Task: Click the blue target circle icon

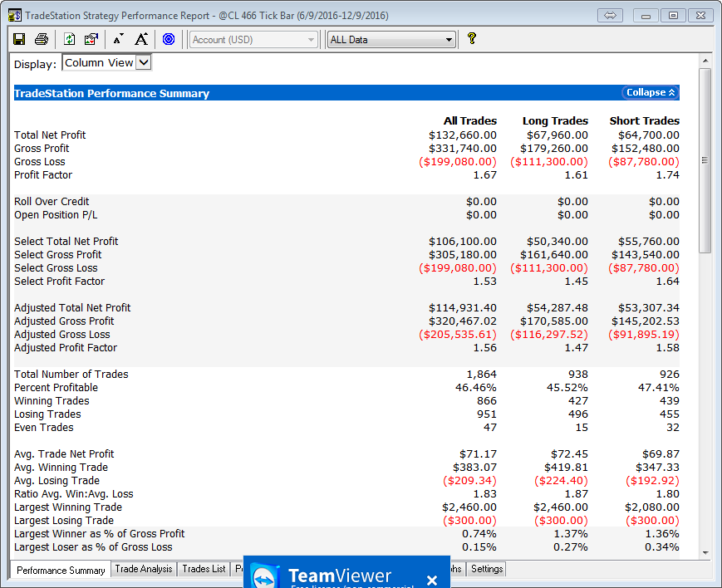Action: (x=169, y=39)
